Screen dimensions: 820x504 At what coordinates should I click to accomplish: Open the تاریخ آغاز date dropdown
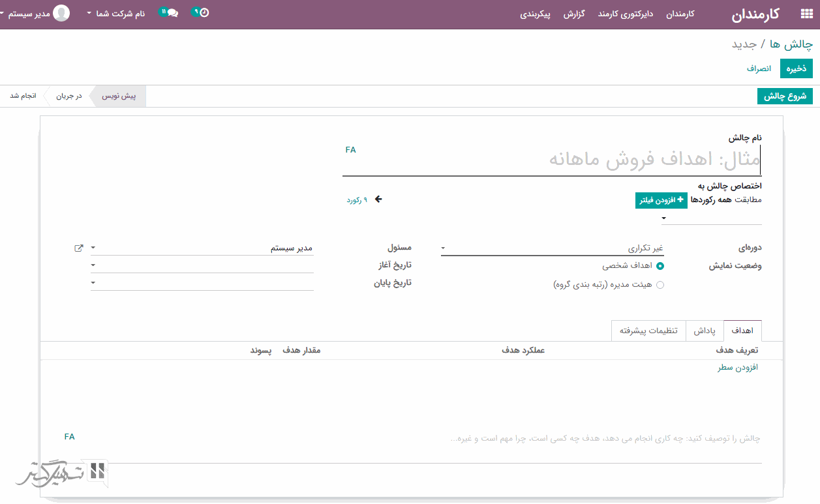point(202,265)
